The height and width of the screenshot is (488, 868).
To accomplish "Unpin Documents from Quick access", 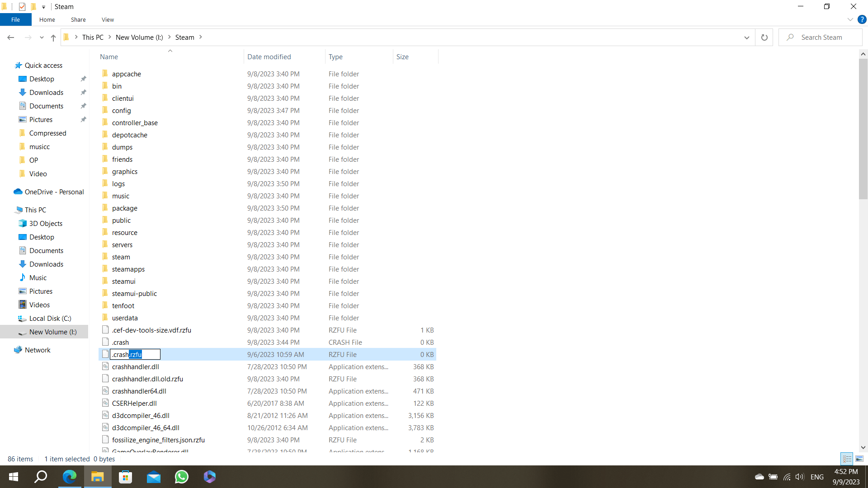I will (83, 106).
